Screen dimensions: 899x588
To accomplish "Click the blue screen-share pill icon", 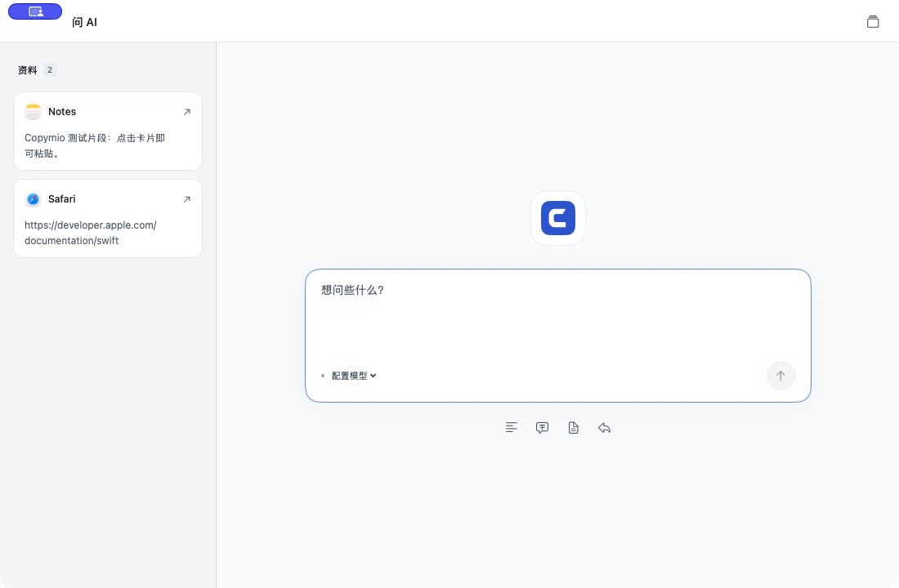I will tap(35, 11).
